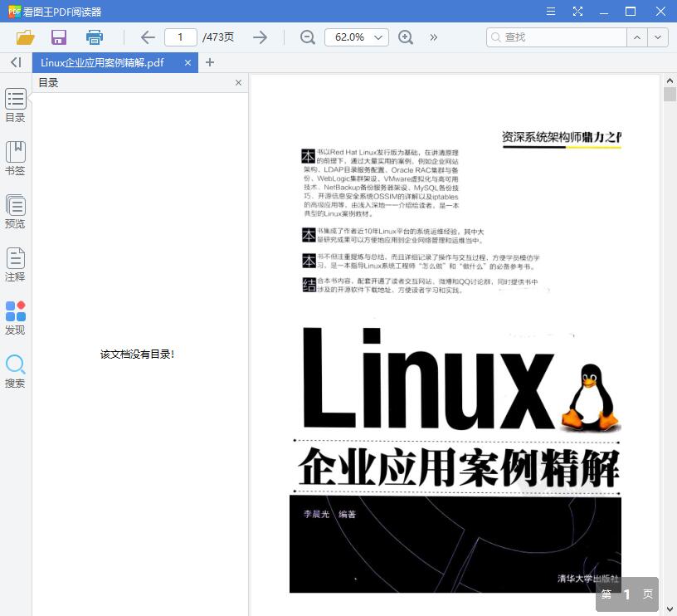Maximize the PDF reader window
Screen dimensions: 677x616
(631, 12)
